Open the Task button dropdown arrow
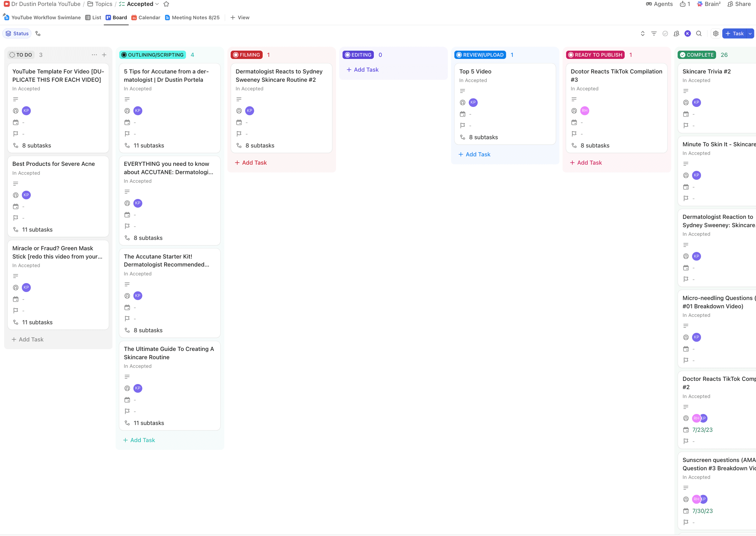Viewport: 756px width, 536px height. click(750, 34)
